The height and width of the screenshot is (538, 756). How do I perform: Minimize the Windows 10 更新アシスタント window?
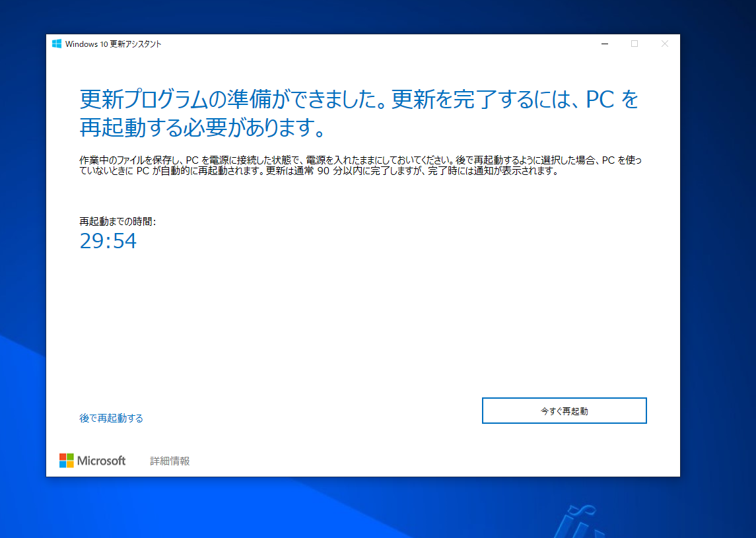point(605,44)
